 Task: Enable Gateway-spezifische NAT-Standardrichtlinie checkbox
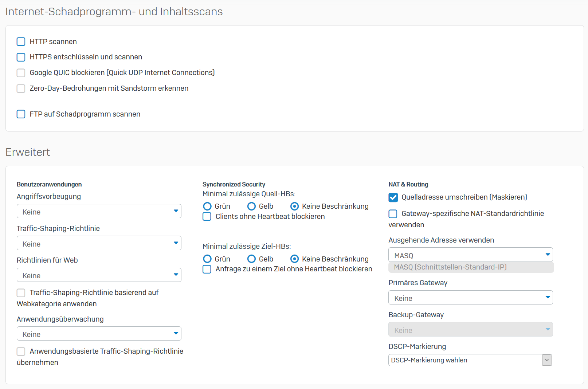393,214
